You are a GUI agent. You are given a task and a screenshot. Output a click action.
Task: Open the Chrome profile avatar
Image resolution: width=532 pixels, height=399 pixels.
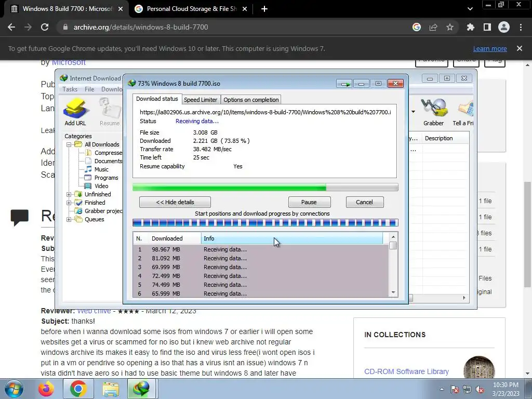point(504,27)
